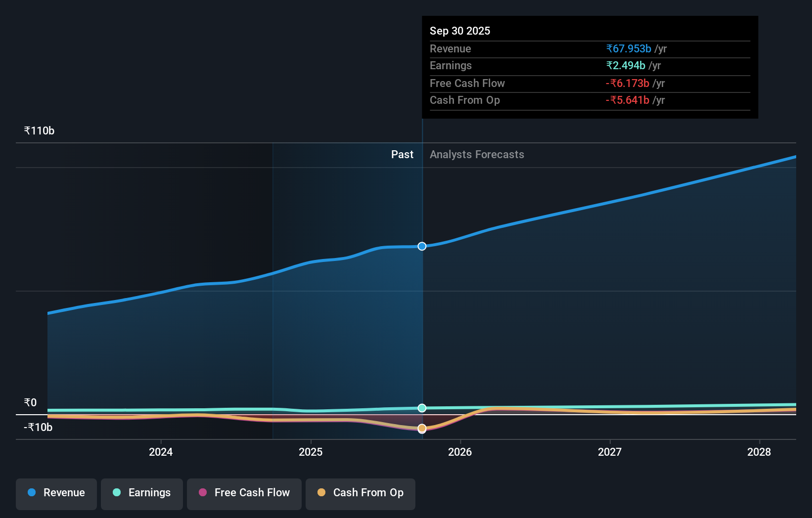Image resolution: width=812 pixels, height=518 pixels.
Task: Toggle the Earnings series visibility
Action: 142,494
